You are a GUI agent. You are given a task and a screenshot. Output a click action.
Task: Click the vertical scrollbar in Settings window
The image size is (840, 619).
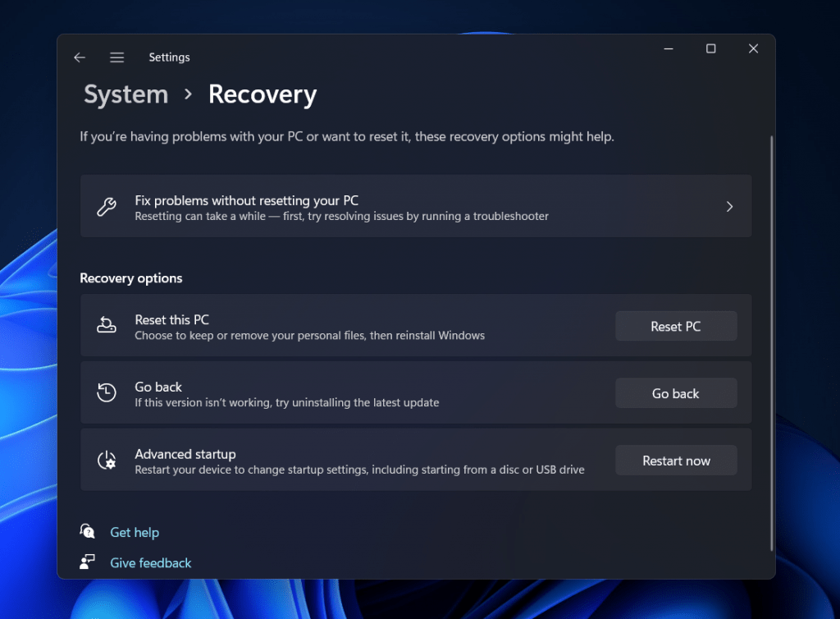772,343
